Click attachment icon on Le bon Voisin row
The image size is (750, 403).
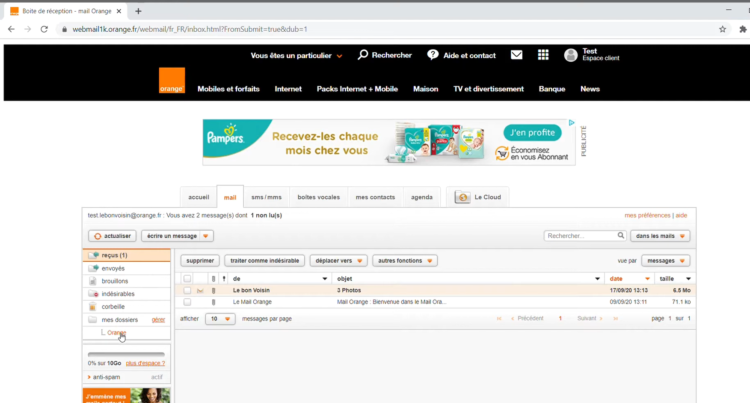click(x=213, y=290)
